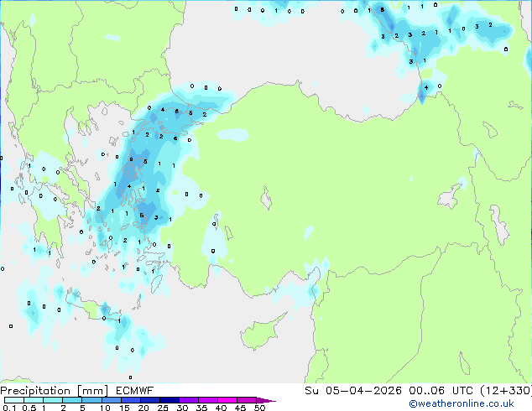
Task: Select the 35–40 mm violet legend box
Action: (207, 400)
